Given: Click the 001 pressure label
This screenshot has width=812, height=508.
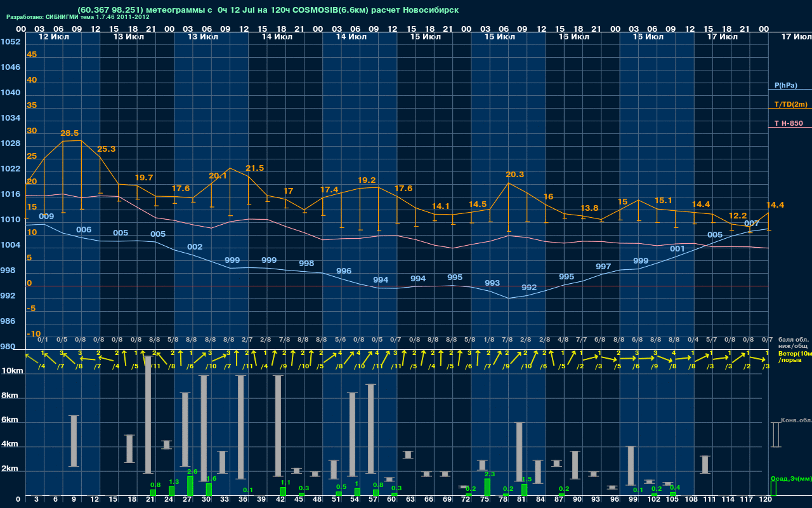Looking at the screenshot, I should click(678, 249).
